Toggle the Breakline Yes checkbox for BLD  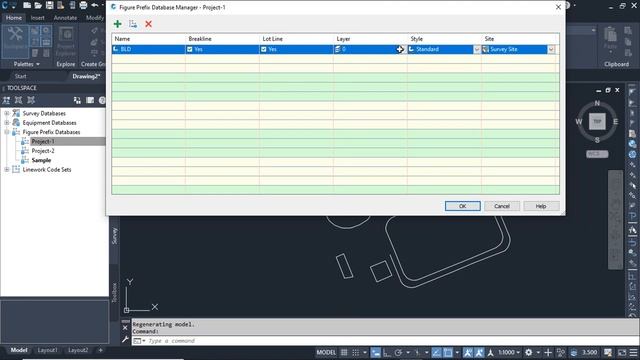190,49
